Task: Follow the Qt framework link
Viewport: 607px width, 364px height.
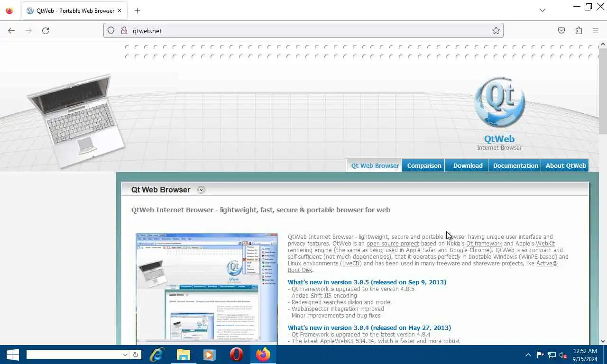Action: coord(484,244)
